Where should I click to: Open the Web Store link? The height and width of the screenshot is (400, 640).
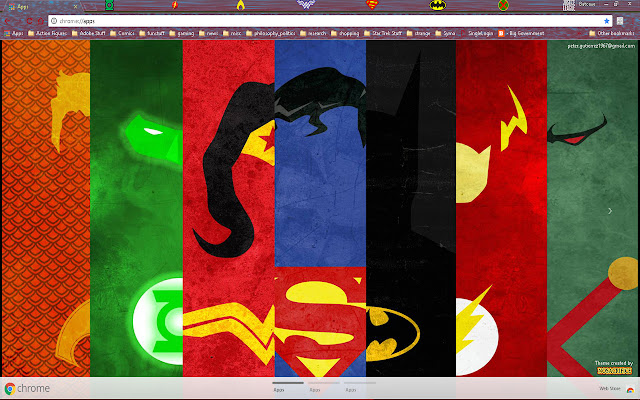tap(609, 389)
